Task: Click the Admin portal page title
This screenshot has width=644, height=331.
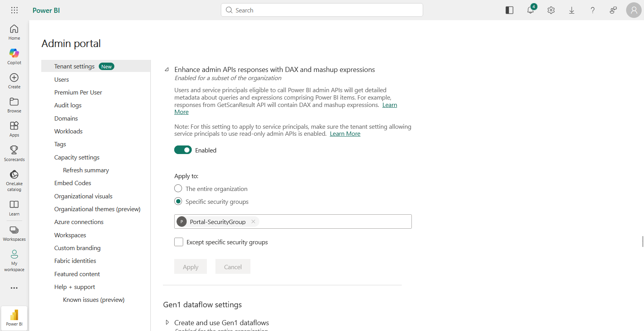Action: (x=71, y=43)
